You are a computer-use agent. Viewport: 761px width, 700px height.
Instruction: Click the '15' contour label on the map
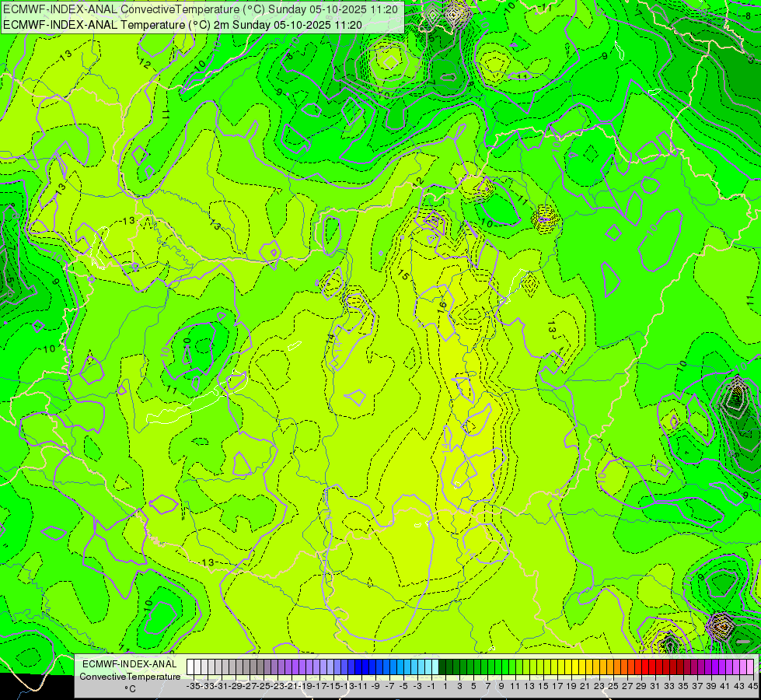tap(403, 275)
